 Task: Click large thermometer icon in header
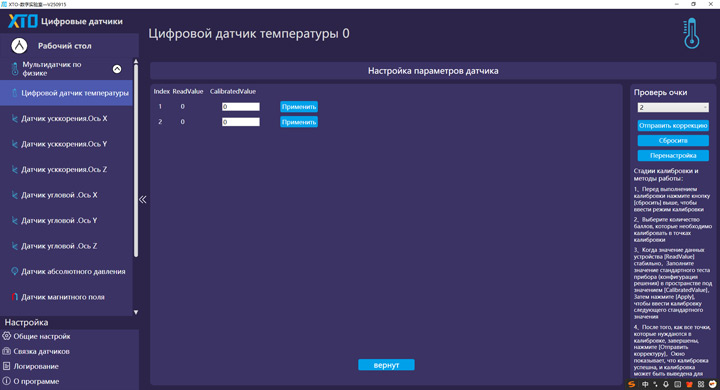(x=691, y=34)
